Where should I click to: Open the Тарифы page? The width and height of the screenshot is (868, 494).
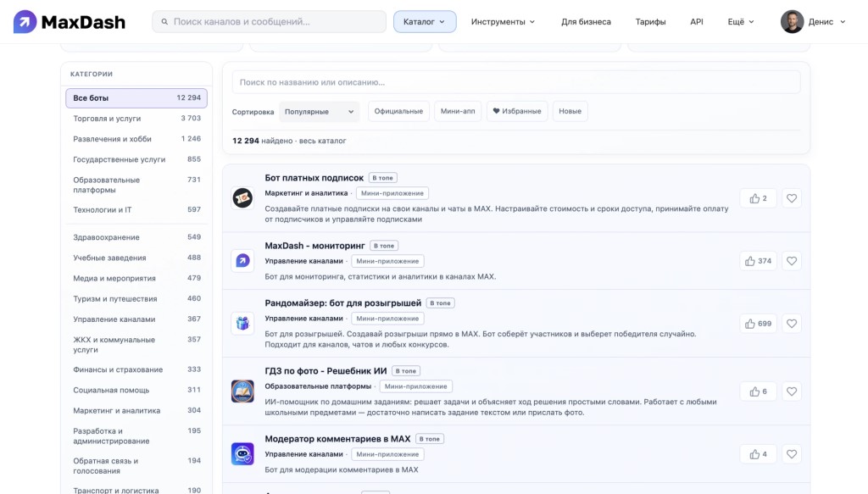pyautogui.click(x=650, y=21)
